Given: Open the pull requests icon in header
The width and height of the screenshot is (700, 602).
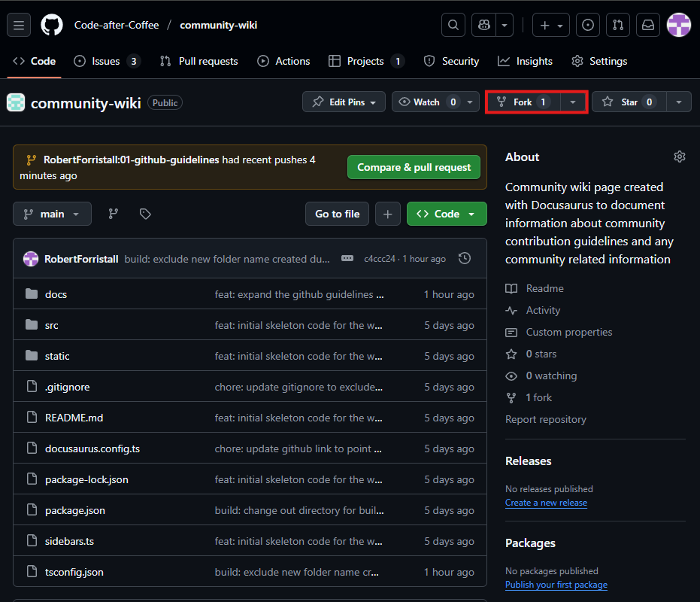Looking at the screenshot, I should click(617, 24).
